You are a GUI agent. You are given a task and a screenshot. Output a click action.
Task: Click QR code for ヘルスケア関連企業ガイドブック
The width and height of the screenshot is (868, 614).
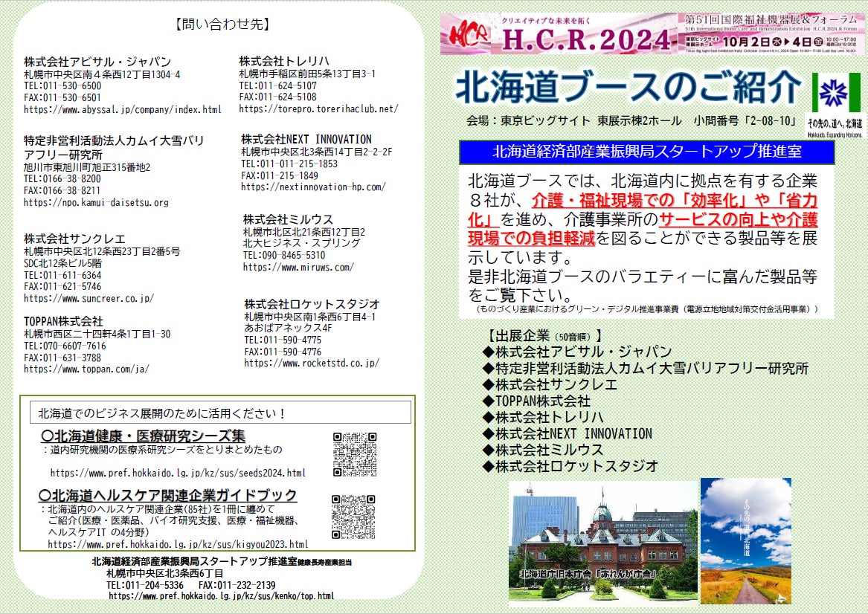tap(354, 517)
